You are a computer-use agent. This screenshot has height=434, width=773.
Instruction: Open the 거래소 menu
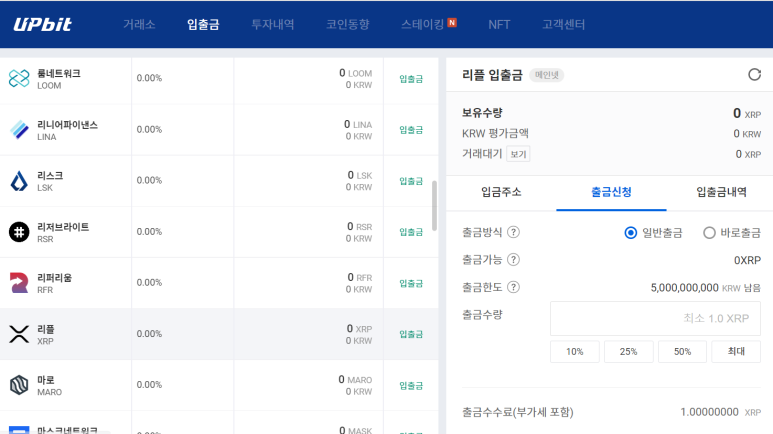139,24
